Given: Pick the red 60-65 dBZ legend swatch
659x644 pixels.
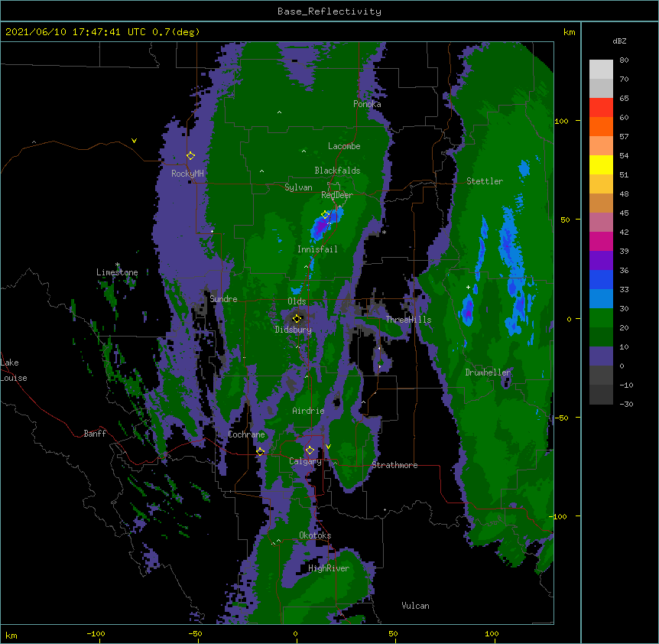Looking at the screenshot, I should (x=601, y=108).
